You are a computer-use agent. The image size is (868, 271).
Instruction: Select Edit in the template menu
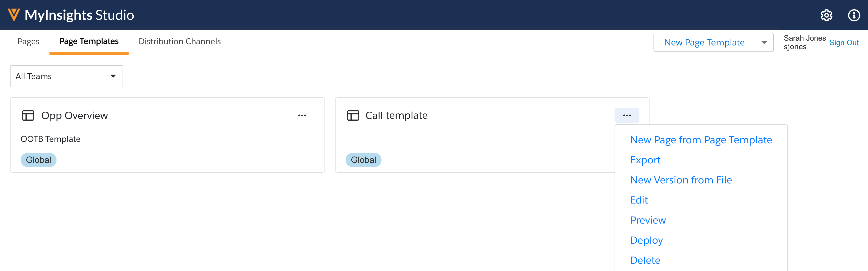[639, 200]
